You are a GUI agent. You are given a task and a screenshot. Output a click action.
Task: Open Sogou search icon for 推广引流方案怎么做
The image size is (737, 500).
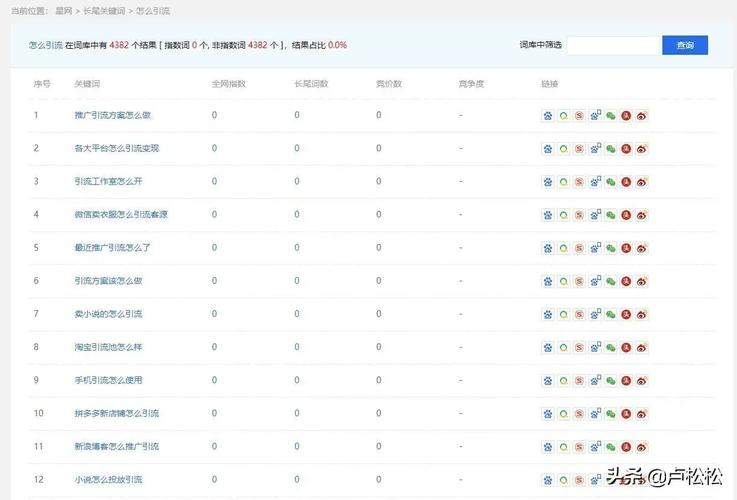click(579, 116)
